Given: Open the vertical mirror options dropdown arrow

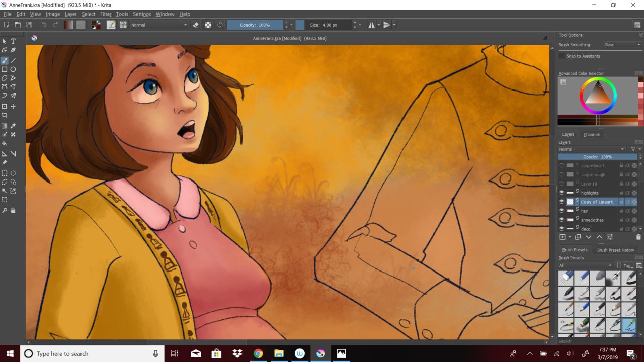Looking at the screenshot, I should (394, 25).
